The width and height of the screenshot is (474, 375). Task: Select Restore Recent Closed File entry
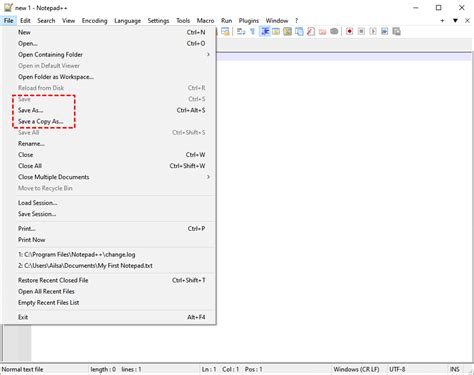click(109, 280)
